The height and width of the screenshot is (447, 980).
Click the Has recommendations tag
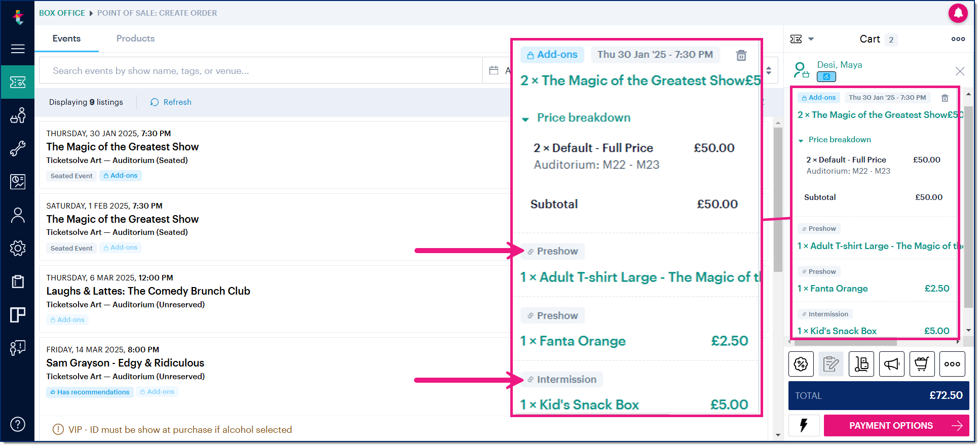point(90,392)
